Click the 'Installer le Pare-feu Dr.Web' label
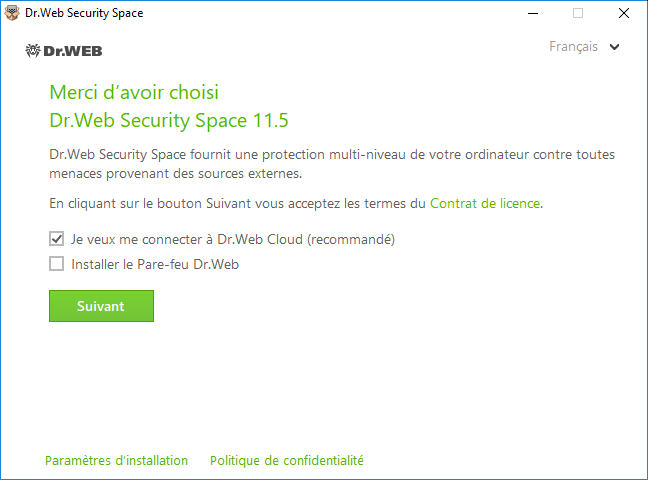The width and height of the screenshot is (648, 480). point(155,264)
